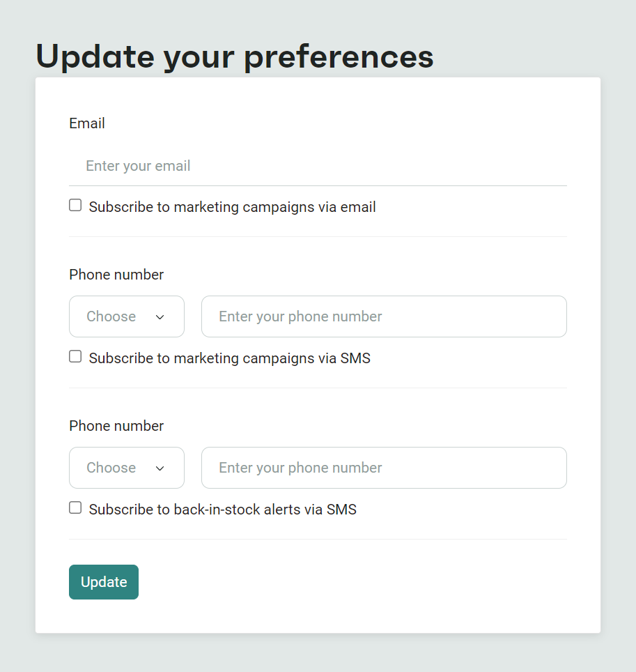Click the Update button to save preferences
Screen dimensions: 636x672
pyautogui.click(x=103, y=581)
